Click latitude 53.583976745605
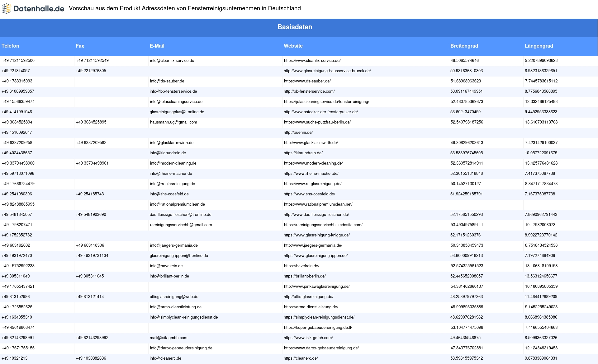 (467, 153)
